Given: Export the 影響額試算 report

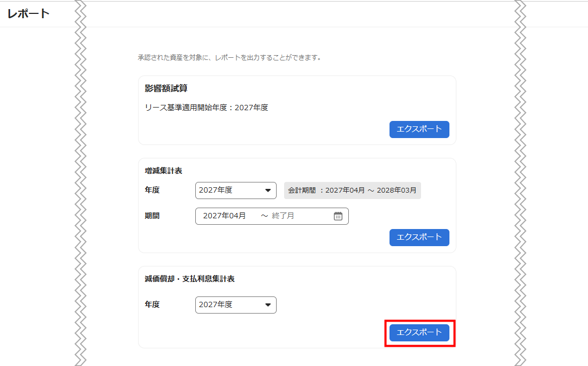Looking at the screenshot, I should (419, 129).
